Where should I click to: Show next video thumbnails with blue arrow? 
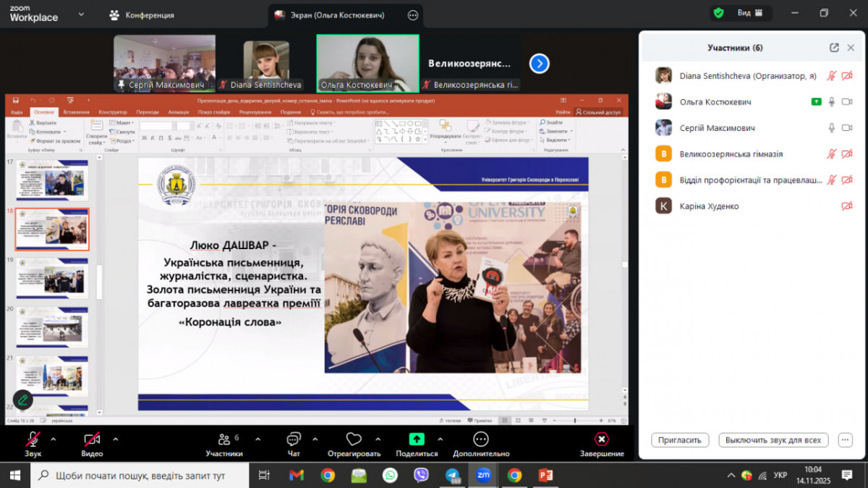pyautogui.click(x=539, y=64)
